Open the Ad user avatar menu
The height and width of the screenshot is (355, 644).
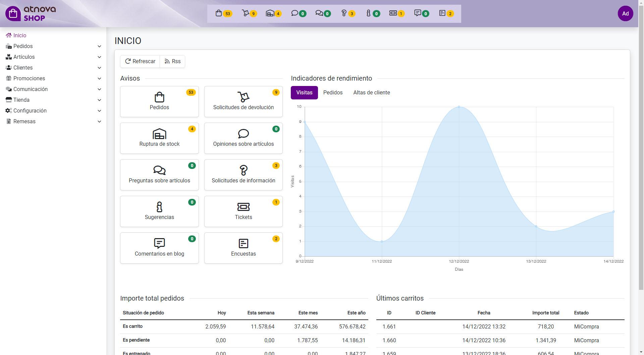pos(625,13)
